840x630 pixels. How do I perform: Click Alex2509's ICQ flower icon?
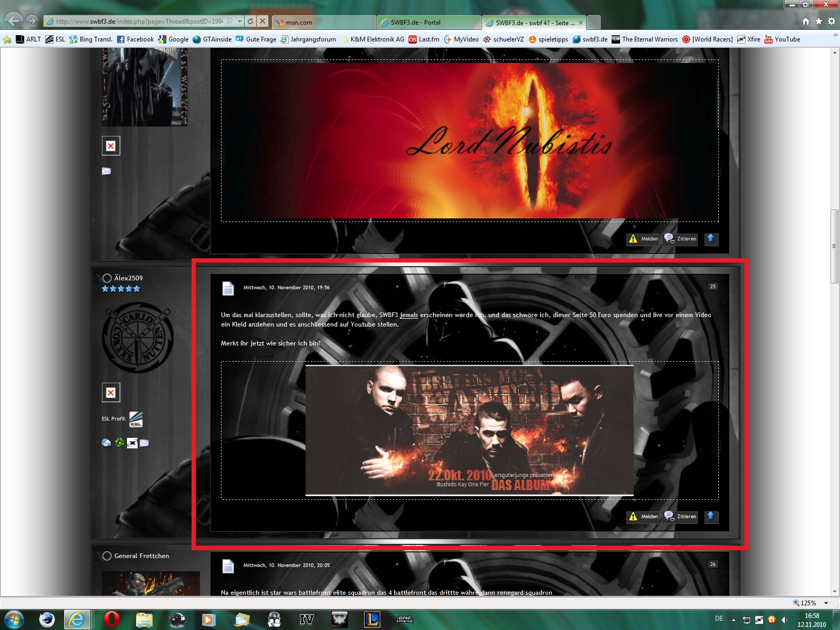point(120,443)
